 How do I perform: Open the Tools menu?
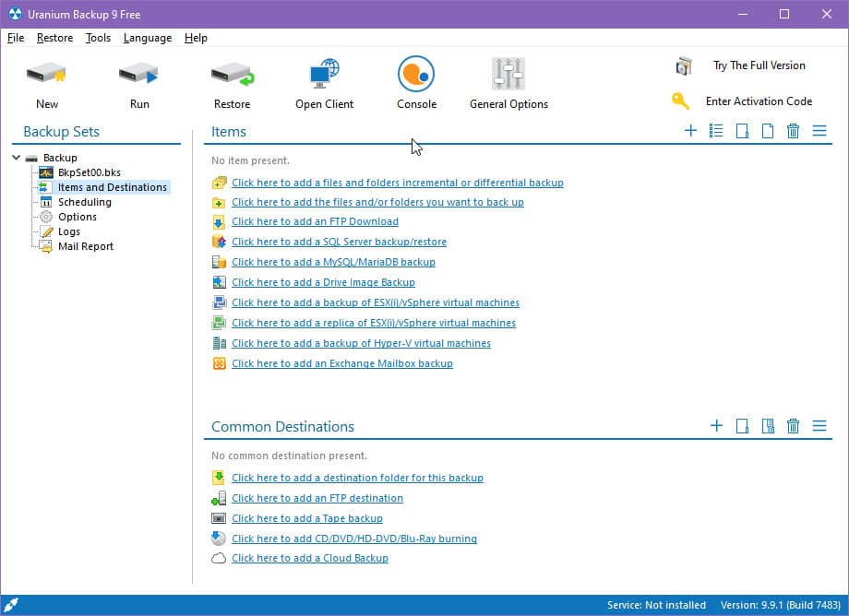[98, 38]
